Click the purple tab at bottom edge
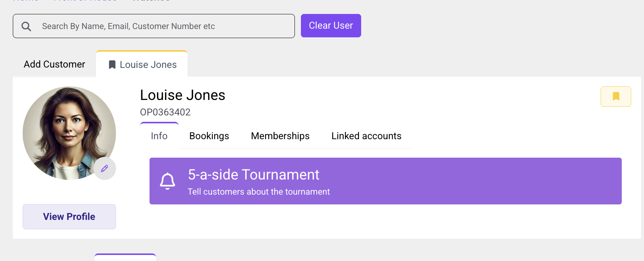 [x=125, y=257]
